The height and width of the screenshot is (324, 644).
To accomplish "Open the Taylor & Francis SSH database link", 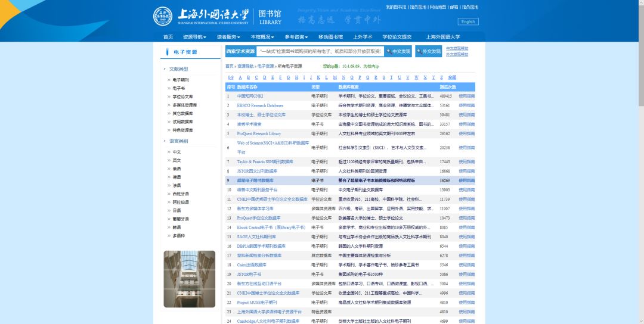I will pos(265,161).
